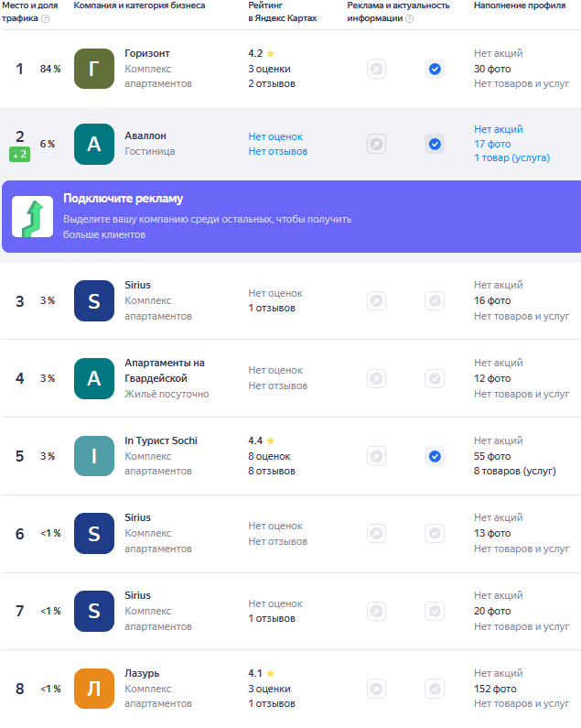
Task: Click '8 товаров (услуг)' value
Action: click(514, 471)
